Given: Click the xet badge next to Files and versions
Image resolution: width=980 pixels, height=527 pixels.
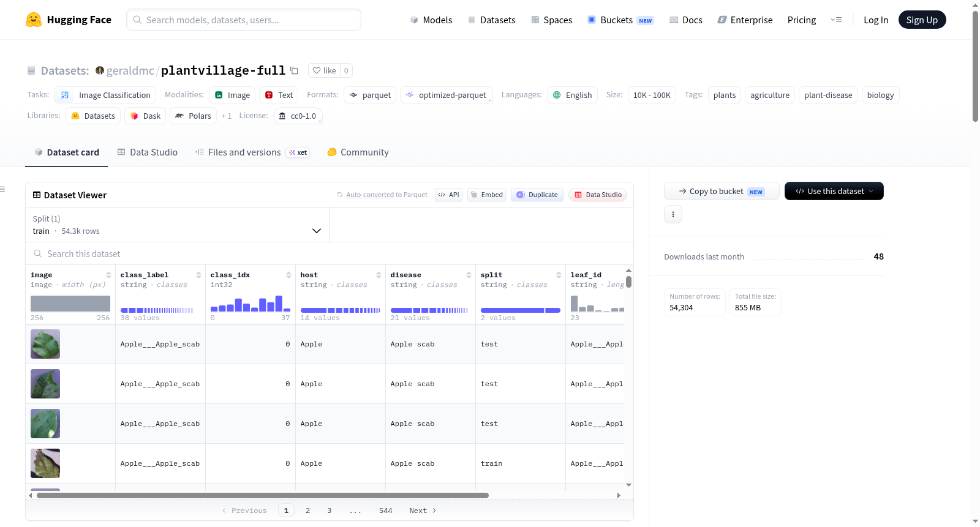Looking at the screenshot, I should click(298, 152).
